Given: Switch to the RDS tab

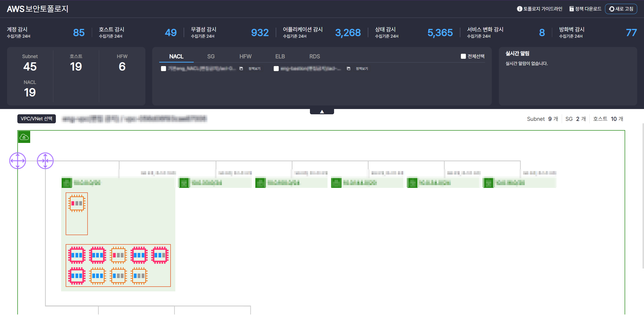Looking at the screenshot, I should pyautogui.click(x=315, y=57).
